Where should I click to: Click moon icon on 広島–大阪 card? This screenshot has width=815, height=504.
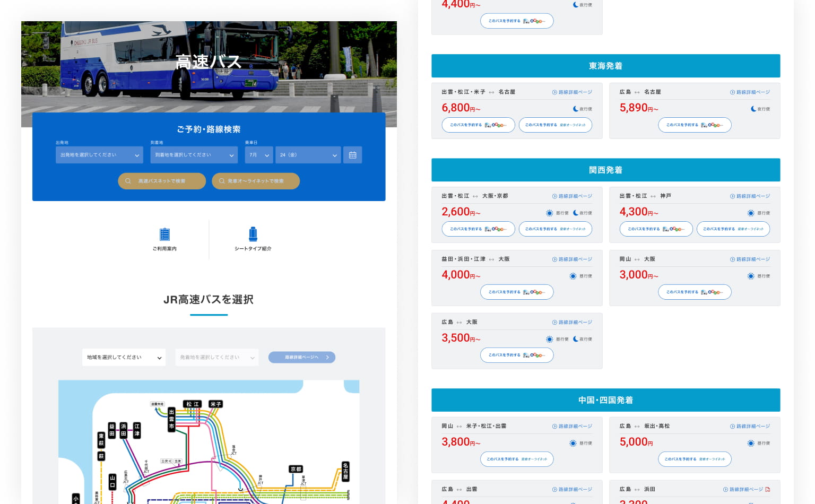pos(576,339)
